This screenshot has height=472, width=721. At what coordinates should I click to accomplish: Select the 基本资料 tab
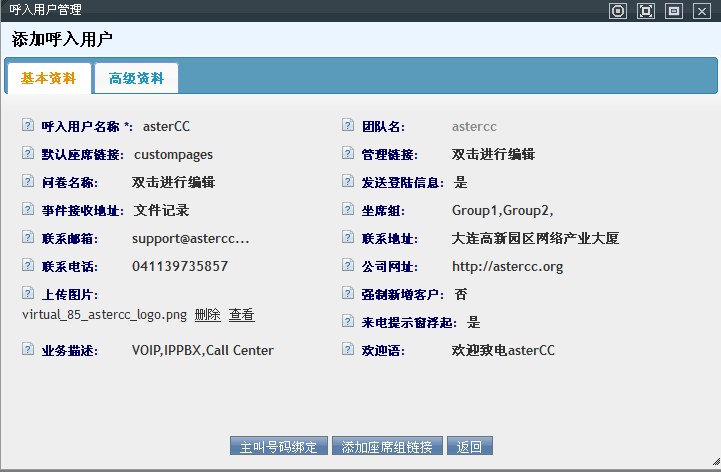pos(48,78)
